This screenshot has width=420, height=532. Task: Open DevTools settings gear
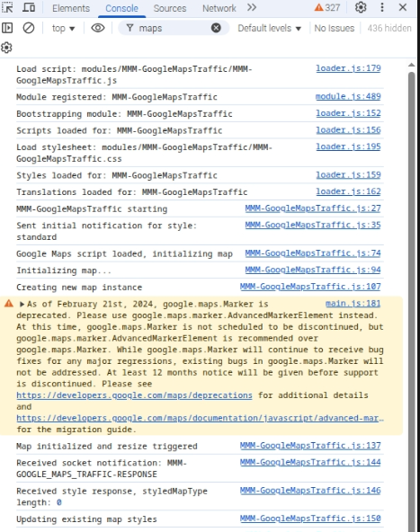pyautogui.click(x=361, y=7)
